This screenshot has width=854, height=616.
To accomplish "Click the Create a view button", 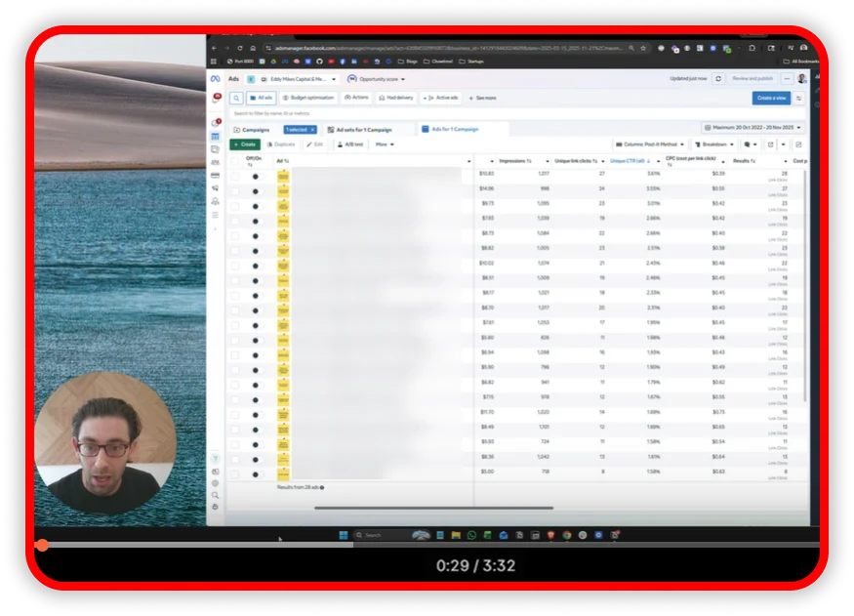I will (770, 98).
